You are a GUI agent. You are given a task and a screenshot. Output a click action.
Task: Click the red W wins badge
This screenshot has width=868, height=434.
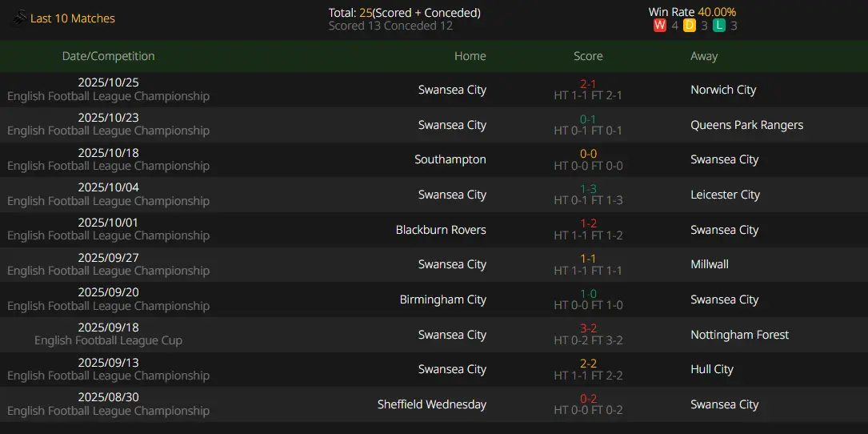[659, 26]
